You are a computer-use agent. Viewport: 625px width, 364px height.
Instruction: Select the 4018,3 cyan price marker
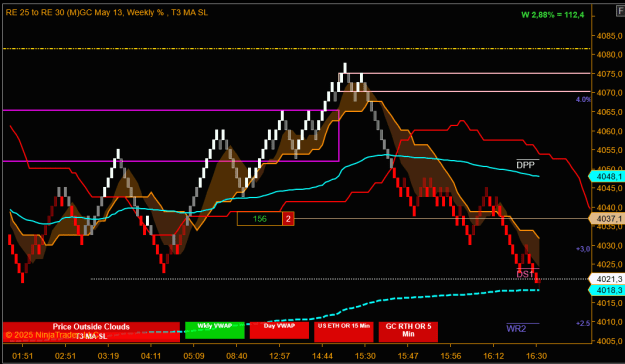(607, 290)
